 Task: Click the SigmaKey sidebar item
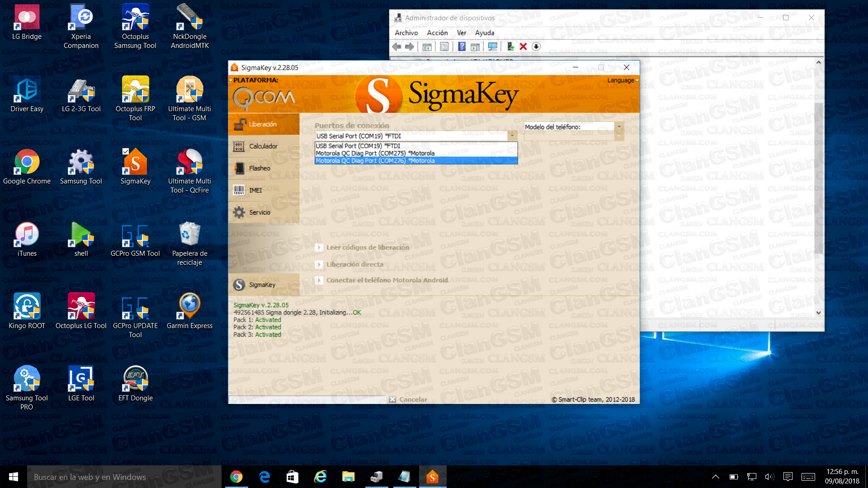point(264,285)
